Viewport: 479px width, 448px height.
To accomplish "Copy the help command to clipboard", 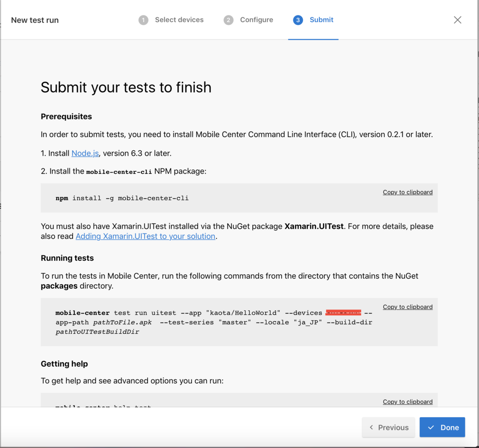I will coord(407,402).
